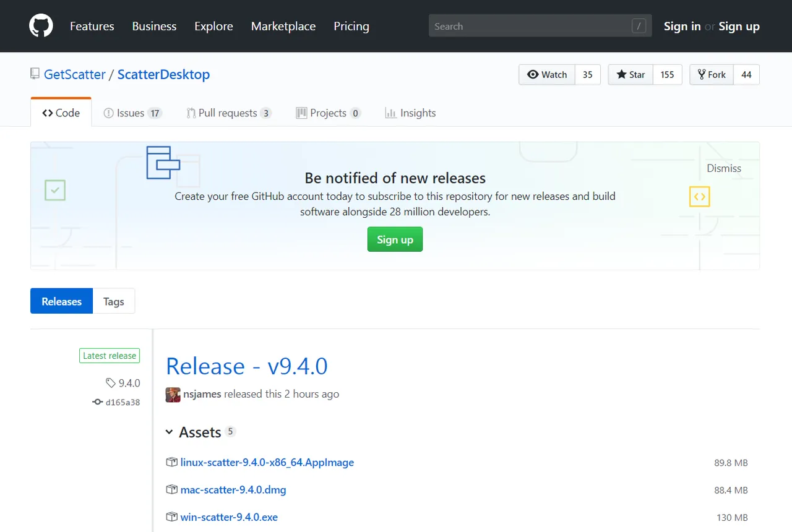The width and height of the screenshot is (792, 532).
Task: Click package icon for win-scatter exe
Action: [x=171, y=517]
